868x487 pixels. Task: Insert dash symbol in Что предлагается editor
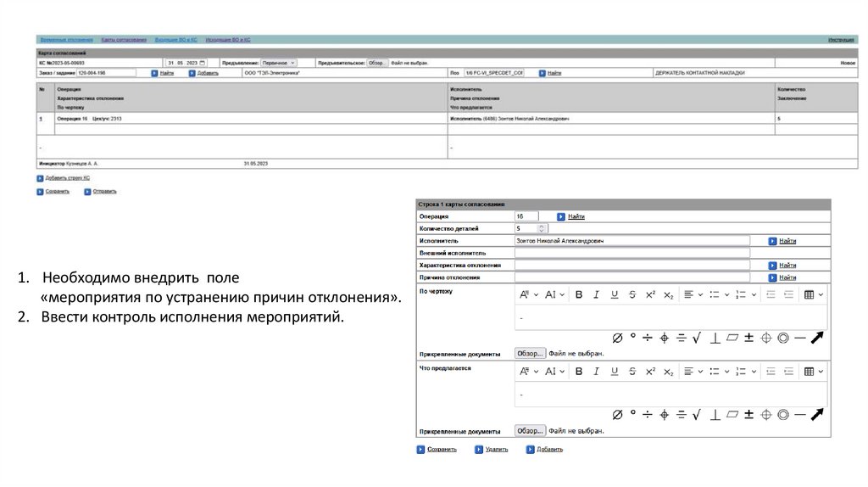tap(800, 414)
